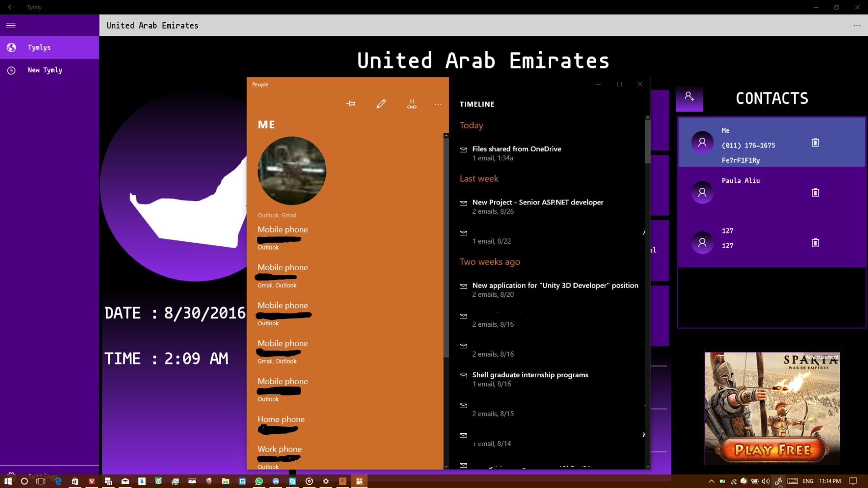The image size is (868, 488).
Task: Open the New Tymly sidebar item
Action: (49, 70)
